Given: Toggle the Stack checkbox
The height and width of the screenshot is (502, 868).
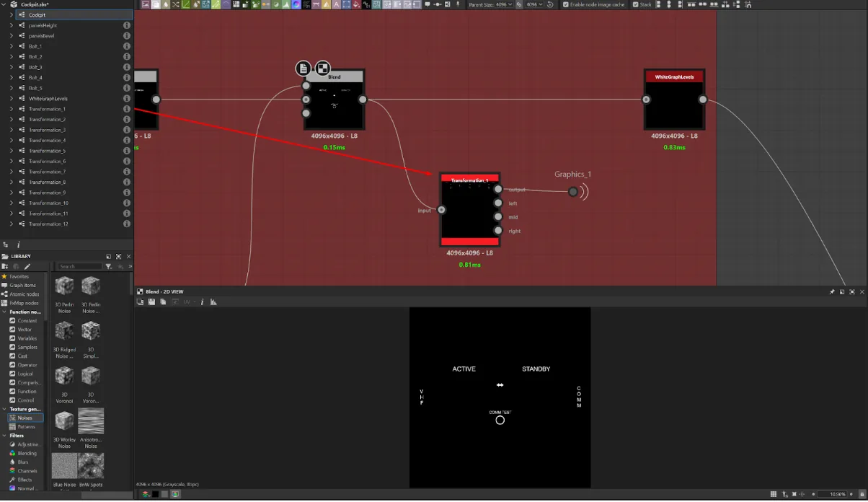Looking at the screenshot, I should coord(635,4).
